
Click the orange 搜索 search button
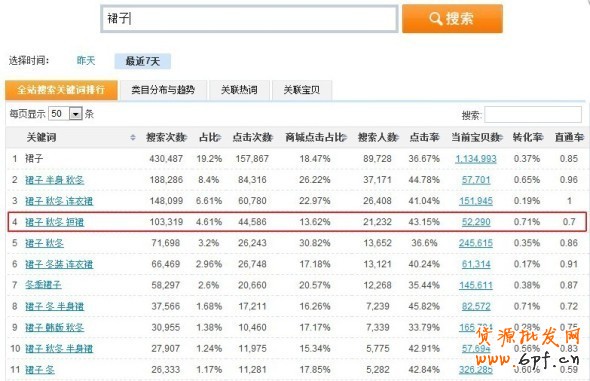click(x=452, y=18)
